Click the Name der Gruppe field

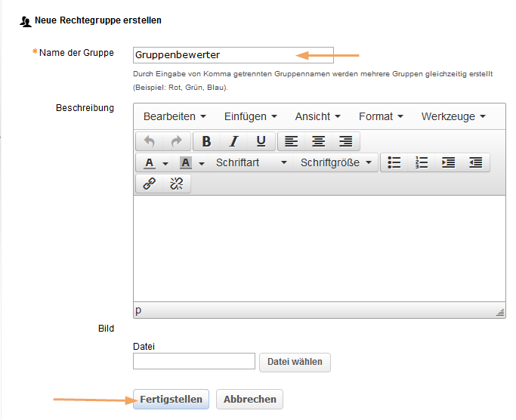(213, 54)
